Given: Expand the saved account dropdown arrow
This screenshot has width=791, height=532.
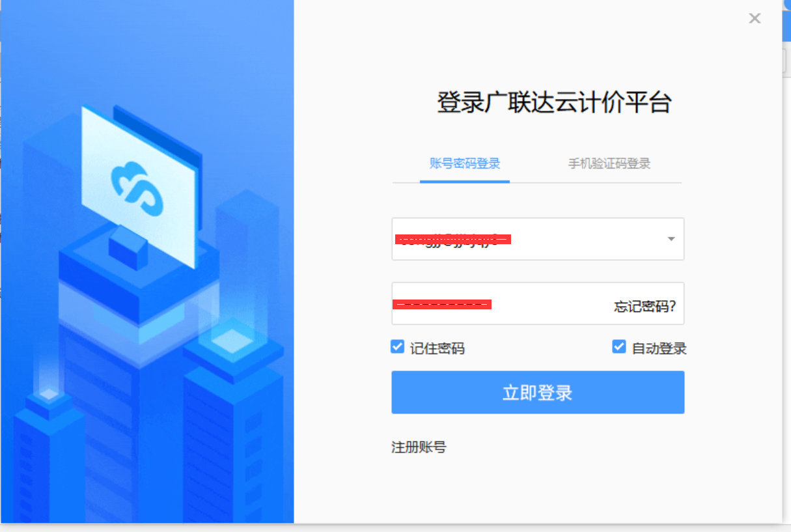Looking at the screenshot, I should 670,239.
